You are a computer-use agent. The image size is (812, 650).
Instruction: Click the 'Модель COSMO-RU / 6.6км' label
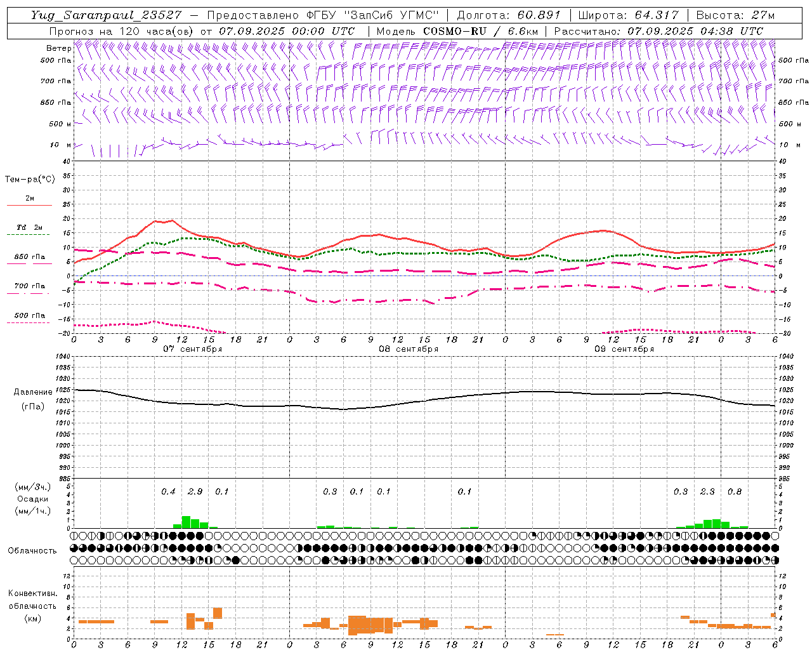click(x=457, y=31)
